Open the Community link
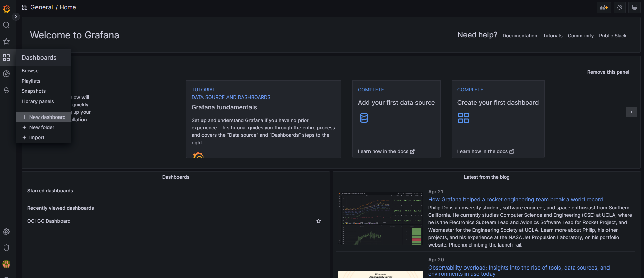The height and width of the screenshot is (278, 644). (x=581, y=36)
